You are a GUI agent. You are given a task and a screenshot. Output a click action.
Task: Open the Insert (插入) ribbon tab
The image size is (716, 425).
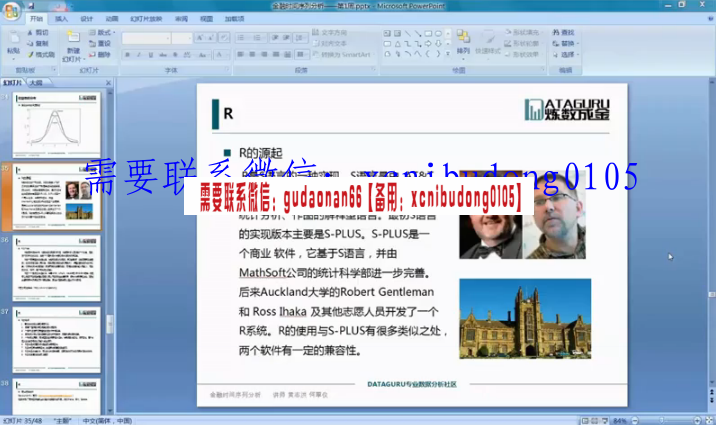[61, 19]
